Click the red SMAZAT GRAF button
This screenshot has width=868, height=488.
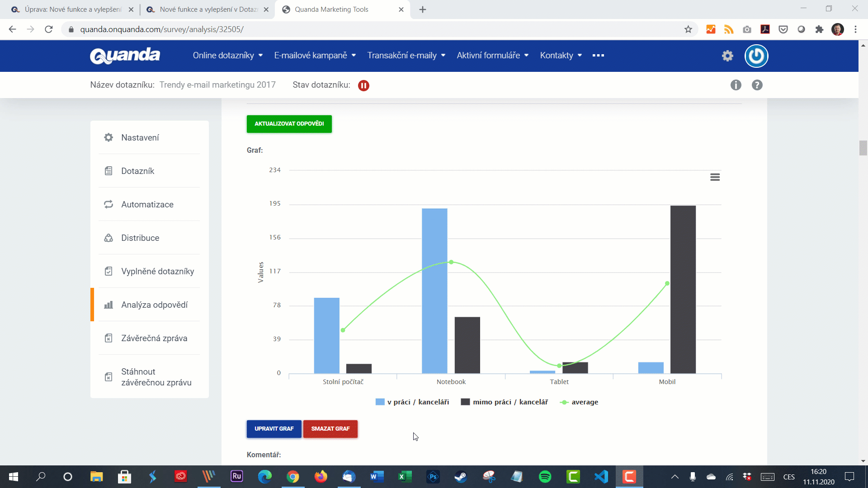tap(331, 428)
